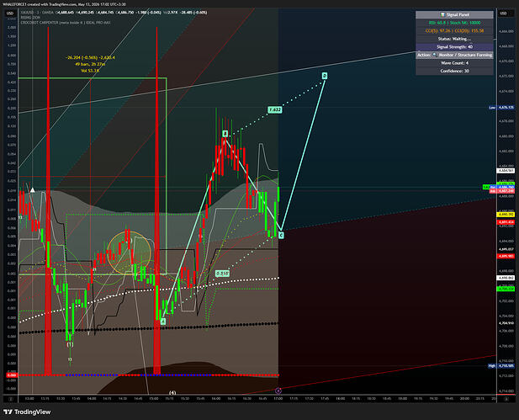Click the yellow price range measurement text
This screenshot has height=420, width=519.
click(x=90, y=64)
